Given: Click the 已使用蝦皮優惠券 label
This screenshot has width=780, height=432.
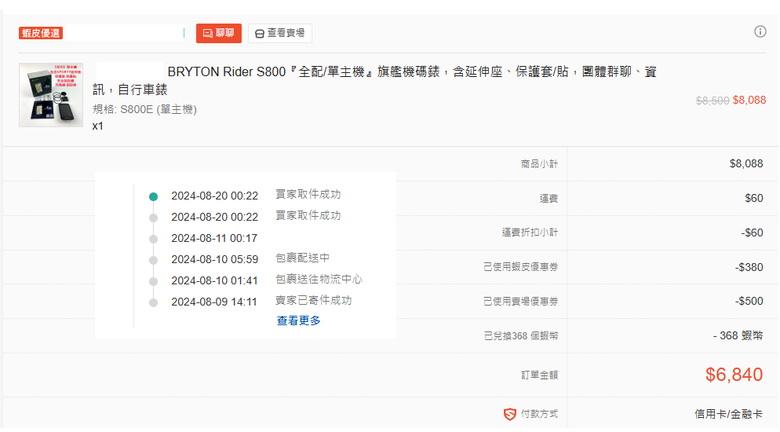Looking at the screenshot, I should [521, 267].
